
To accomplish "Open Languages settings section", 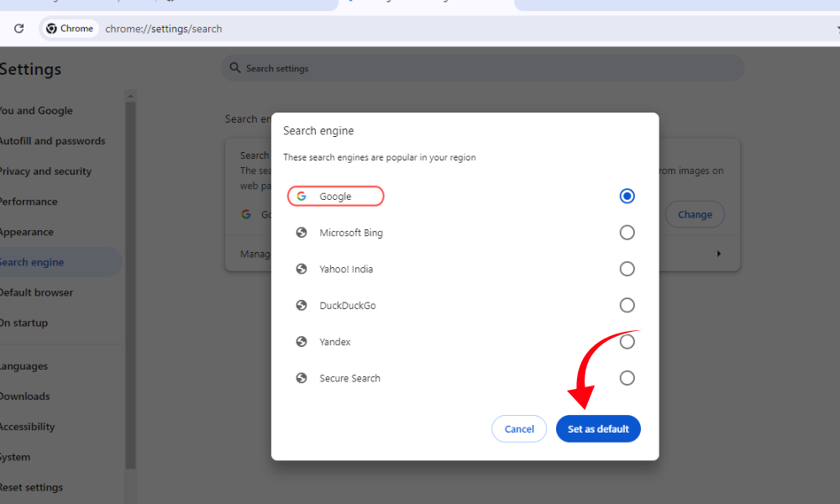I will tap(24, 366).
